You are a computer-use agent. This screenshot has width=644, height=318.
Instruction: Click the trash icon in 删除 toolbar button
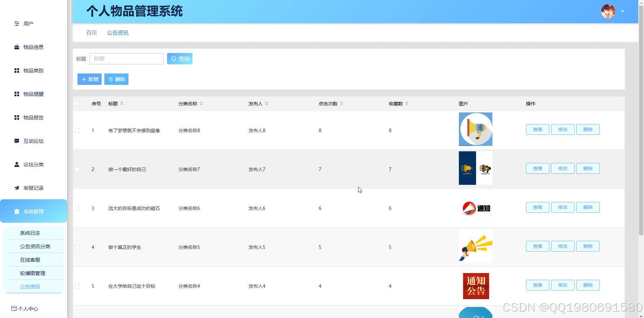click(111, 79)
